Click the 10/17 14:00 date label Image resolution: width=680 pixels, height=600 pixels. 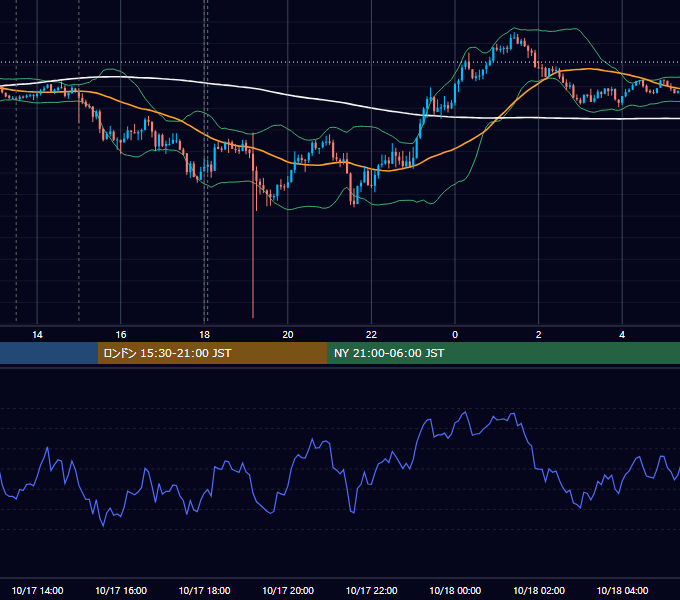click(37, 590)
